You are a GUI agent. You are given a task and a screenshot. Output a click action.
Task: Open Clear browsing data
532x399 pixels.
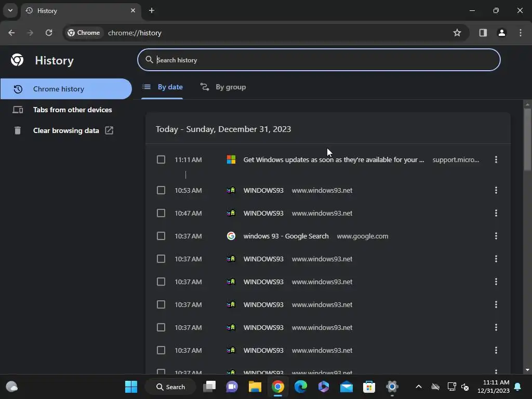tap(66, 130)
